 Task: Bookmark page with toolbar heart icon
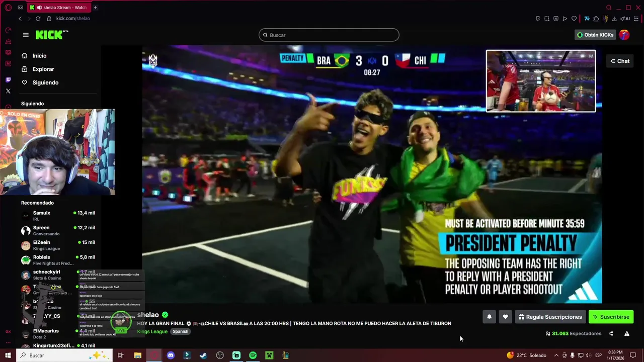tap(574, 19)
